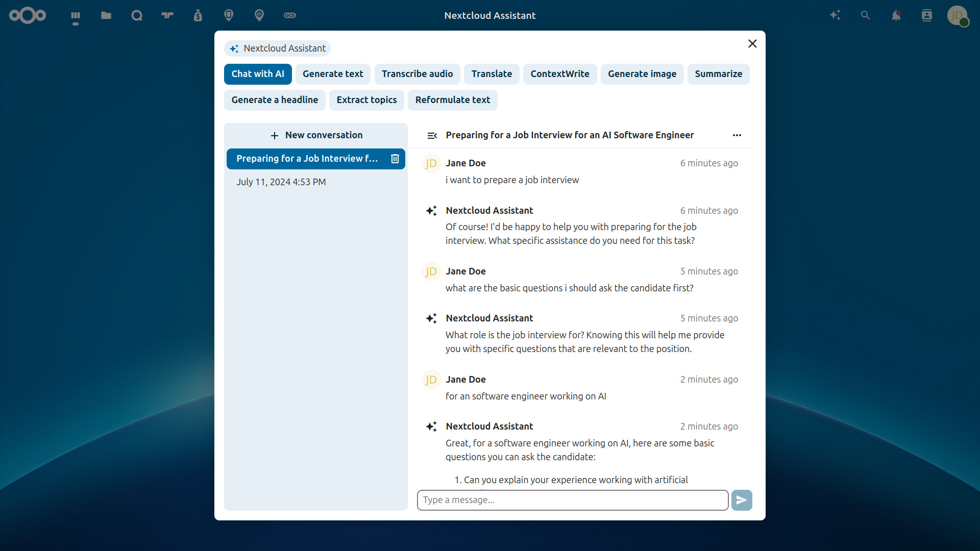Select the Chat with AI tab
The width and height of the screenshot is (980, 551).
tap(258, 74)
